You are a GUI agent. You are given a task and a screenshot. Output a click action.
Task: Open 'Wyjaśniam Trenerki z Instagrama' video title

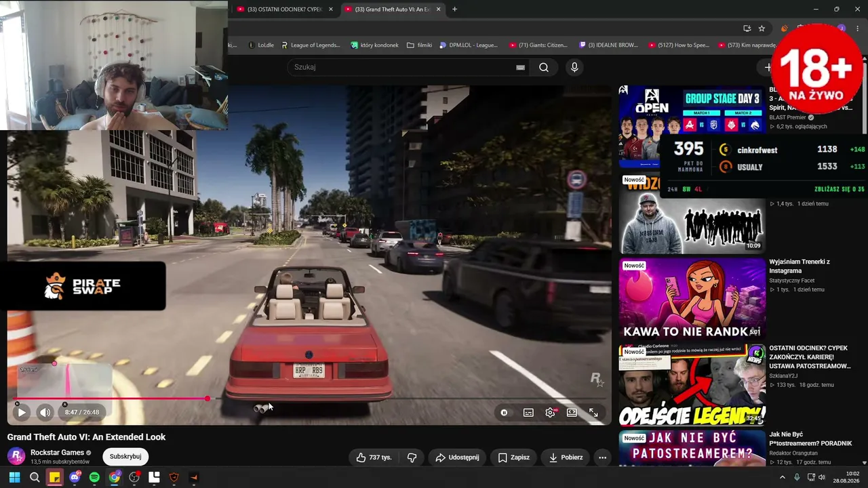tap(800, 266)
